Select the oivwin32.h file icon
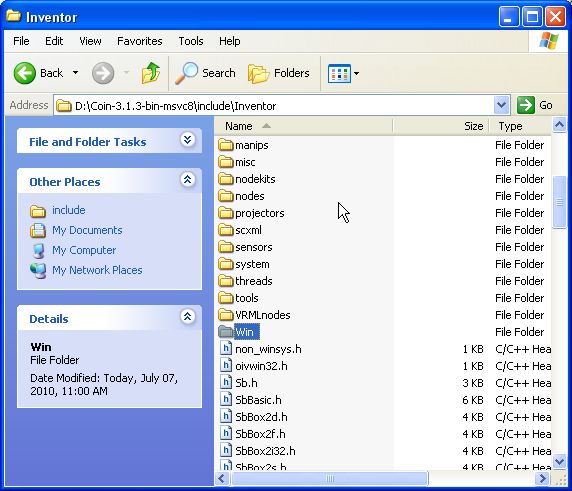This screenshot has height=491, width=572. tap(226, 366)
